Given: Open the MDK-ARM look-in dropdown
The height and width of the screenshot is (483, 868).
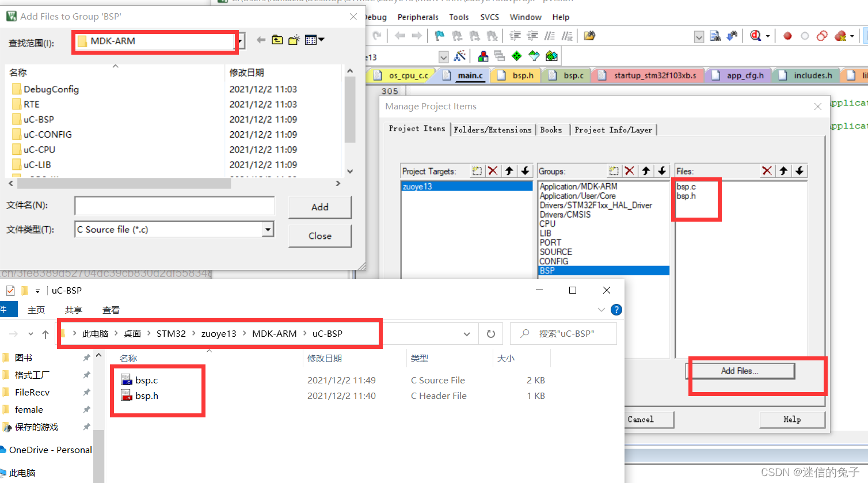Looking at the screenshot, I should (x=241, y=41).
